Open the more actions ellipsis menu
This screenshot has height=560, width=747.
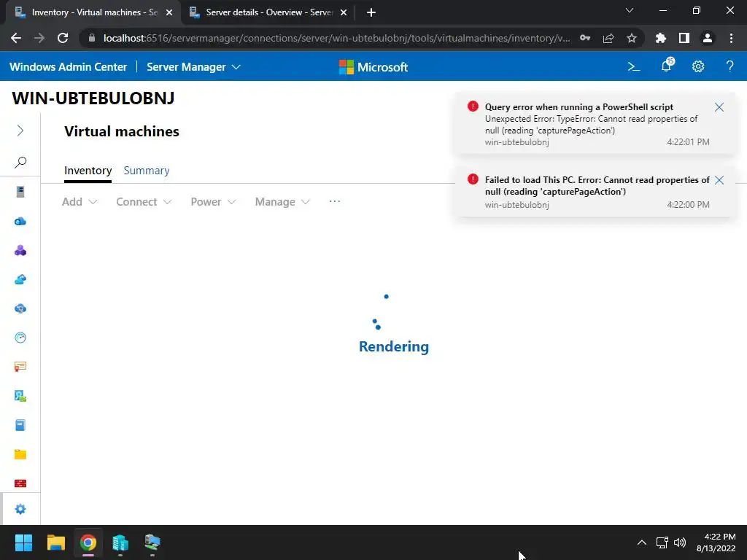(x=334, y=201)
